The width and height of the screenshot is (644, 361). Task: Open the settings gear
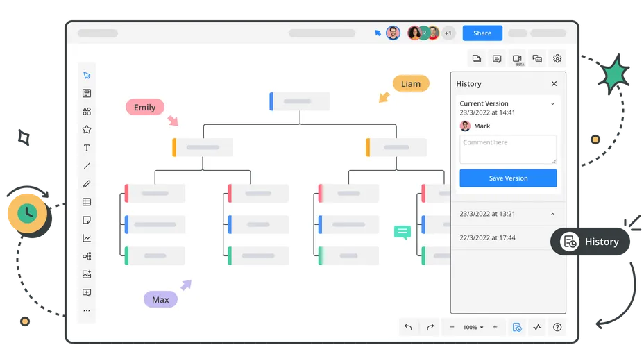[x=557, y=59]
